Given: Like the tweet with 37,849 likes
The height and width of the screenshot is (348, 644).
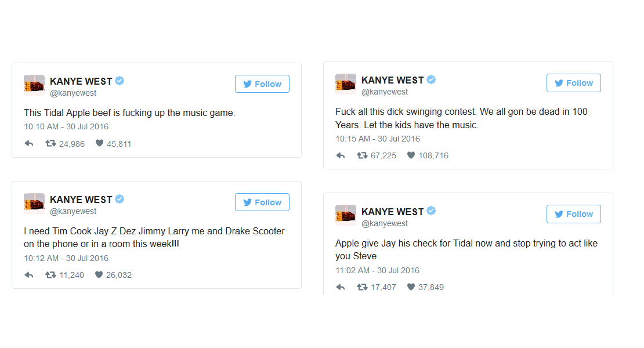Looking at the screenshot, I should (x=411, y=287).
